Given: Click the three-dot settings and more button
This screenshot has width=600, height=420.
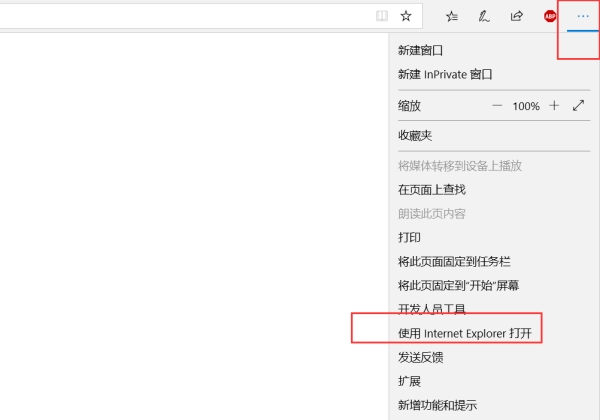Looking at the screenshot, I should coord(583,16).
